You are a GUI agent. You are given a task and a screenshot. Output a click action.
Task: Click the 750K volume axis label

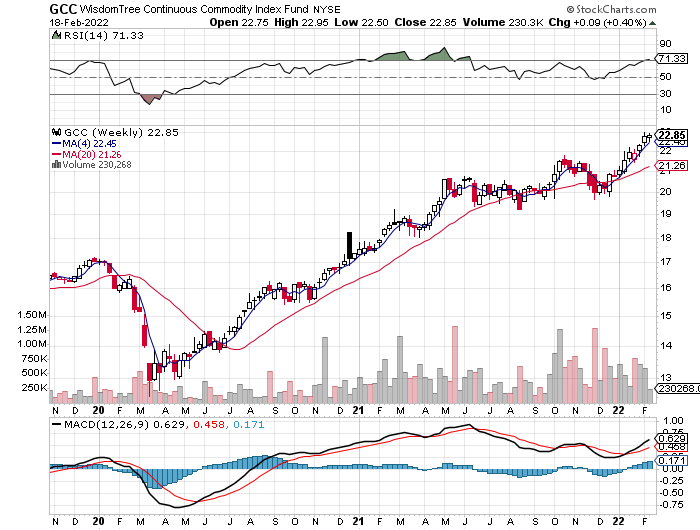point(35,359)
